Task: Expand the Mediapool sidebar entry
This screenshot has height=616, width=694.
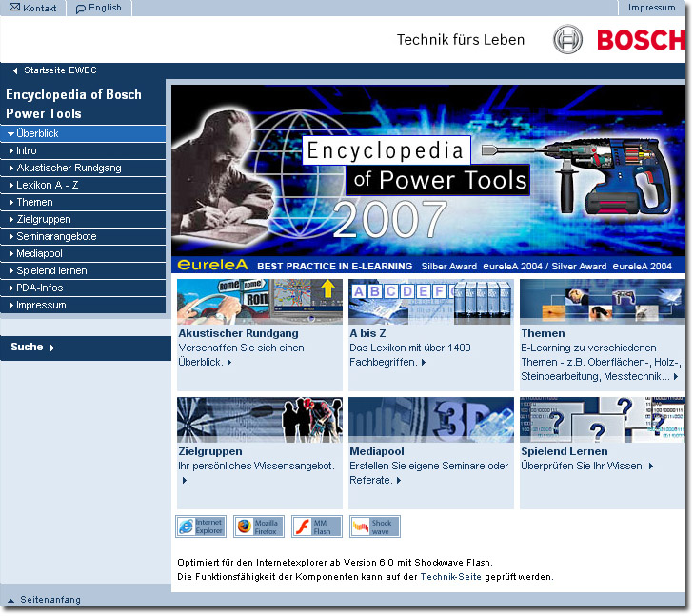Action: tap(11, 254)
